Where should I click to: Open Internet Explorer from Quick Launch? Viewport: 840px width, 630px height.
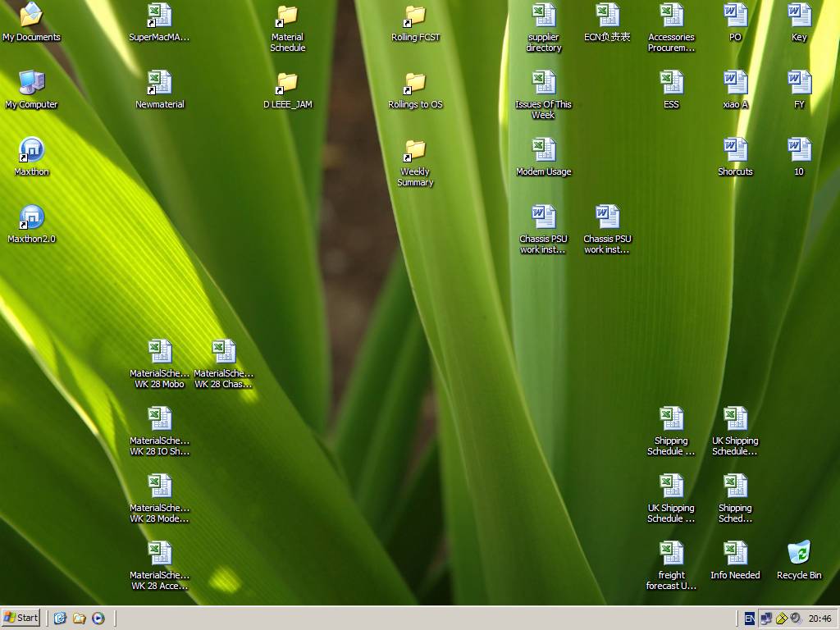coord(60,618)
